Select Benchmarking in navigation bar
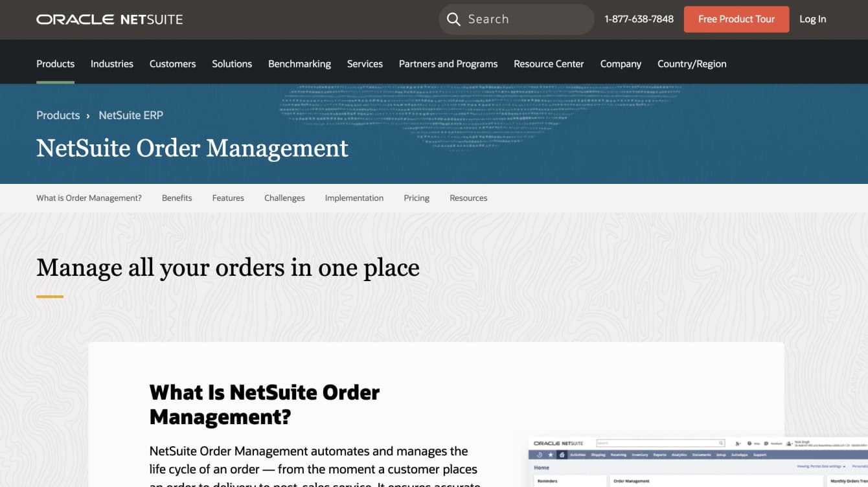 pyautogui.click(x=299, y=63)
